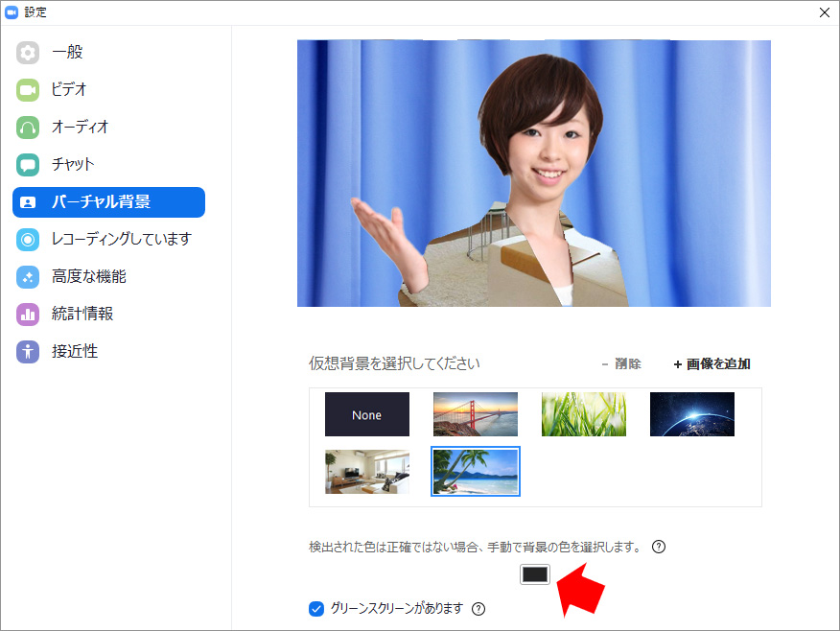Choose the green grass background
This screenshot has width=840, height=631.
click(x=584, y=414)
